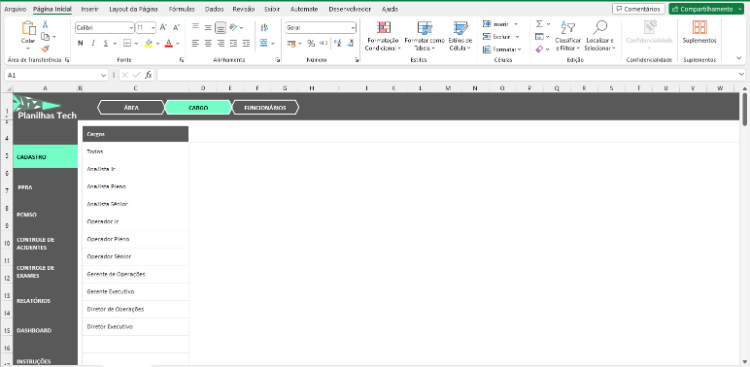750x367 pixels.
Task: Open the FUNCIONÁRIOS navigation button
Action: point(265,108)
